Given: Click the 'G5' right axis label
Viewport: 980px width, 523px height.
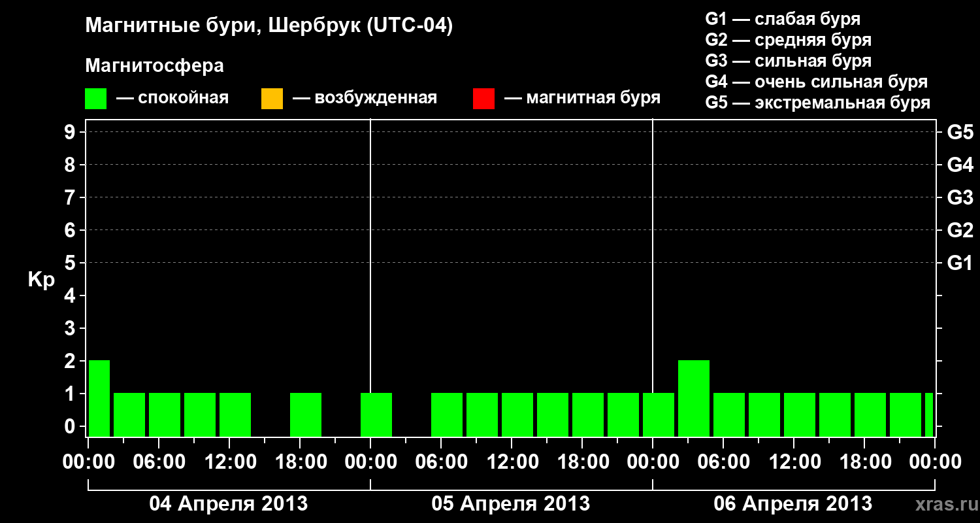Looking at the screenshot, I should point(960,132).
